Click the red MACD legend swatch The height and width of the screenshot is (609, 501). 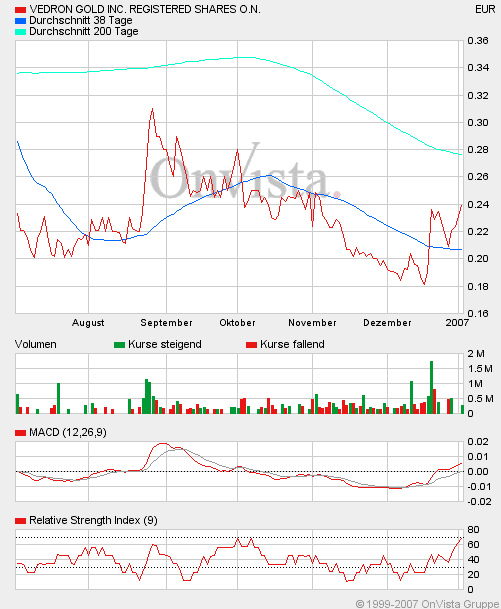tap(21, 433)
